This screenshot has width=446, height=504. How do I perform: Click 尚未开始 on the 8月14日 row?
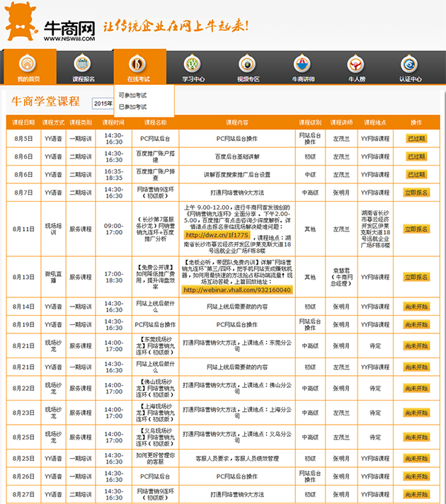pos(416,307)
